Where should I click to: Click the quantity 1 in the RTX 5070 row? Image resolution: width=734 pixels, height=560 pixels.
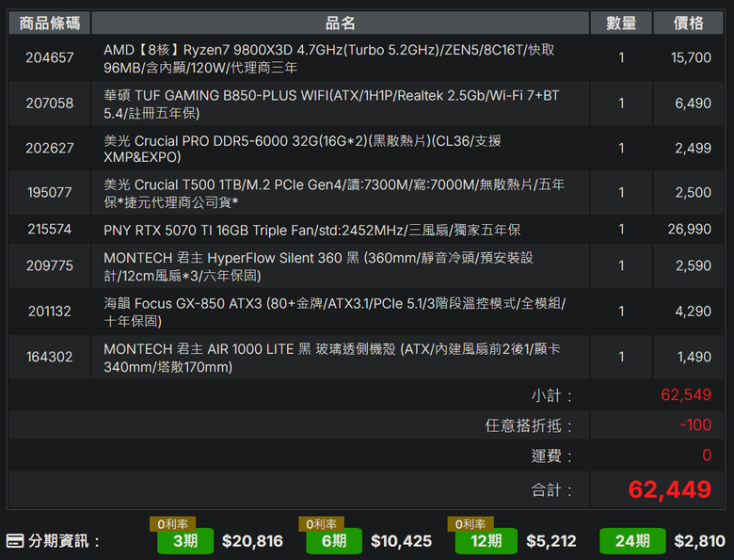click(x=621, y=229)
